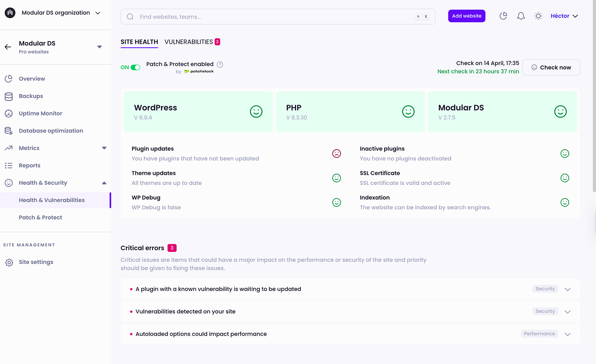Collapse the Health & Security submenu arrow
Viewport: 596px width, 364px height.
pos(104,183)
